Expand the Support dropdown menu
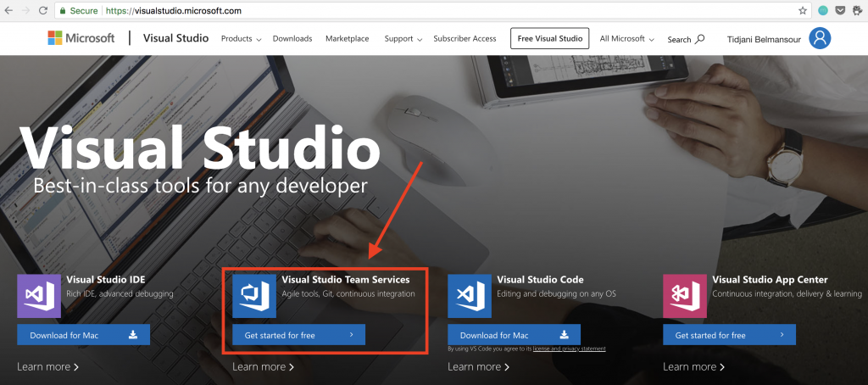 tap(403, 39)
